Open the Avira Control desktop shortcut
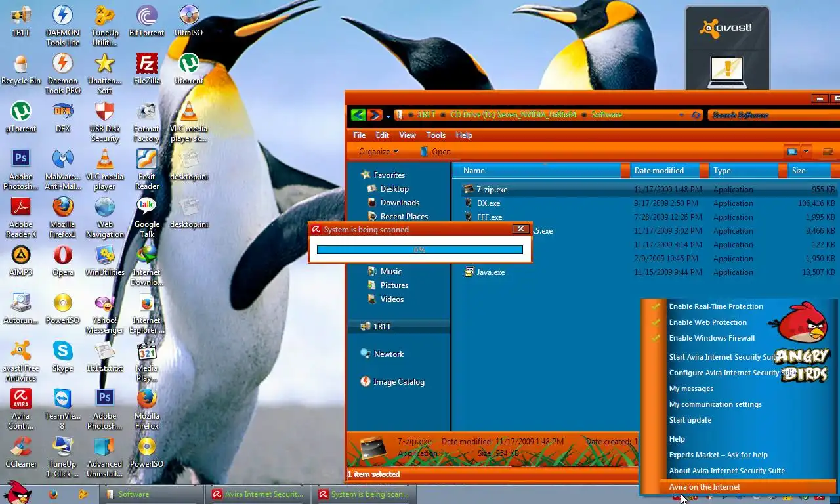 [x=21, y=409]
